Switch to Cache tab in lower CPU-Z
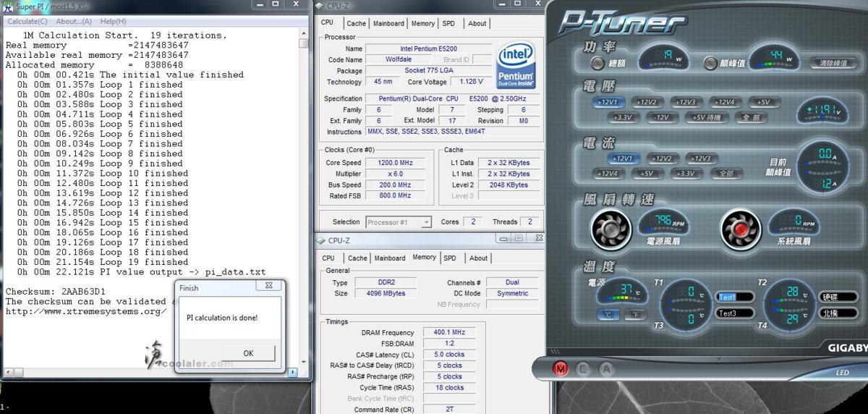This screenshot has height=414, width=868. pyautogui.click(x=357, y=258)
